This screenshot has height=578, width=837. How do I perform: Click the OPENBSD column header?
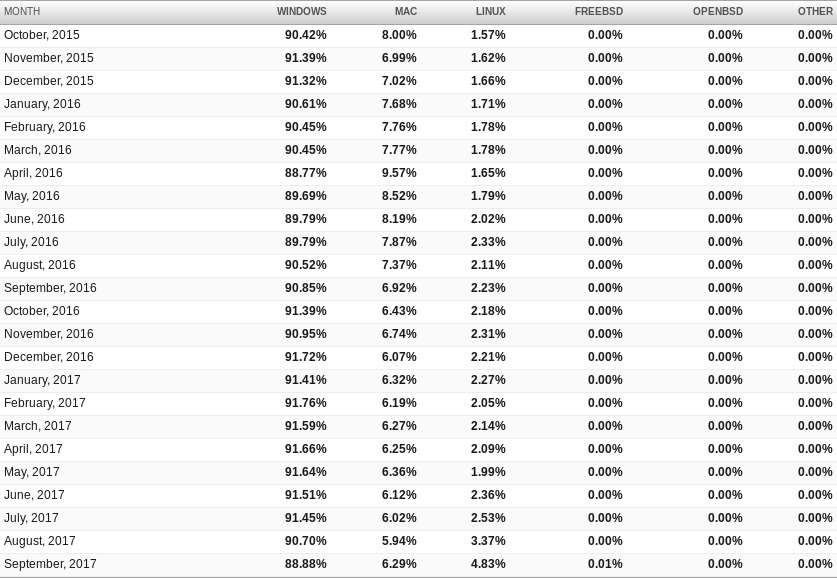717,11
